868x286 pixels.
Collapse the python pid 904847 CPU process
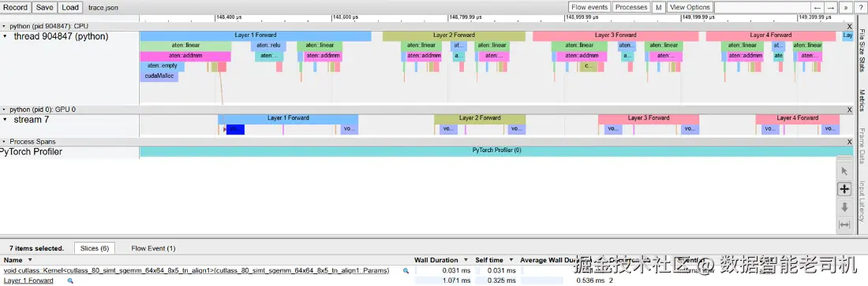click(x=5, y=26)
